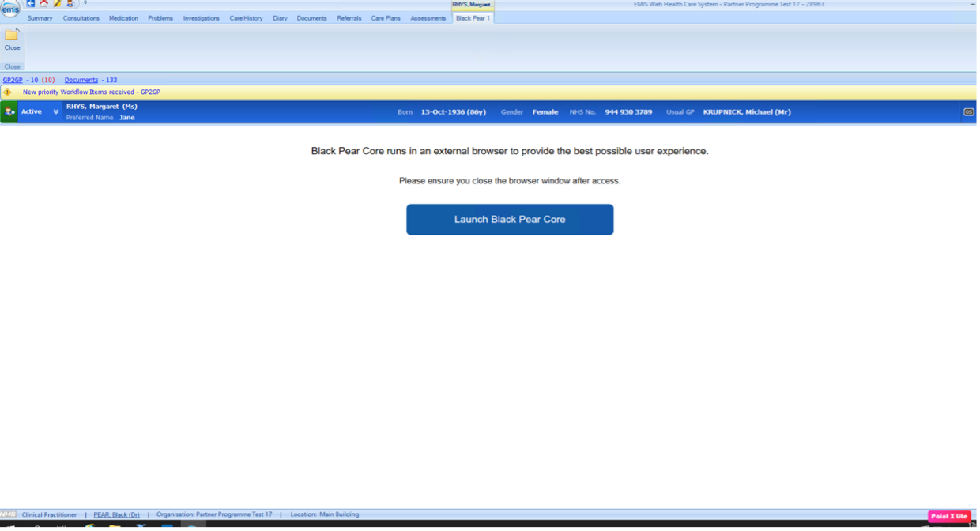Click the Gender value Female
Screen dimensions: 980x531
tap(545, 112)
